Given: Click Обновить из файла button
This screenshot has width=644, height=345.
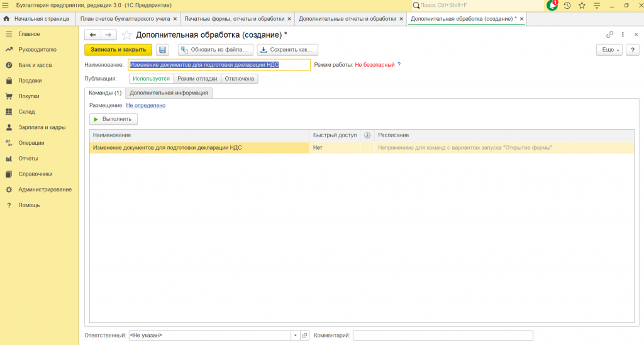Looking at the screenshot, I should click(x=216, y=50).
